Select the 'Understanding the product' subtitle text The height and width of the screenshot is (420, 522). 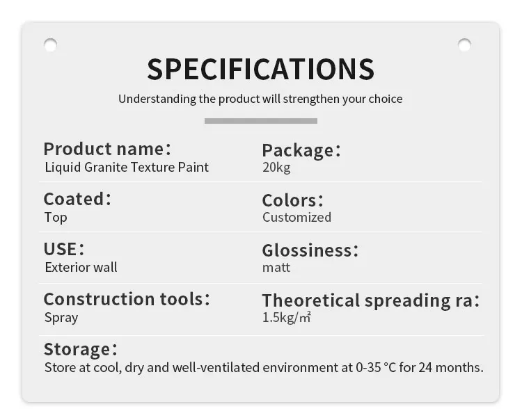[260, 99]
